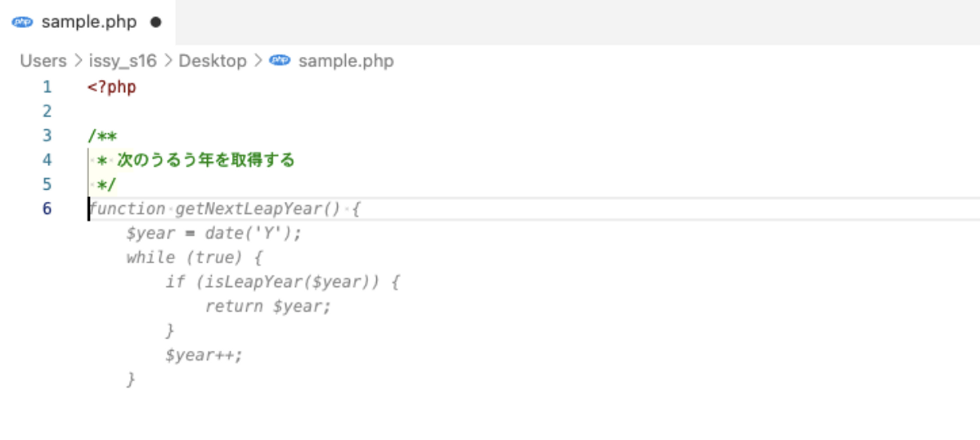Click line number 1 in the gutter
This screenshot has width=980, height=440.
[x=47, y=87]
